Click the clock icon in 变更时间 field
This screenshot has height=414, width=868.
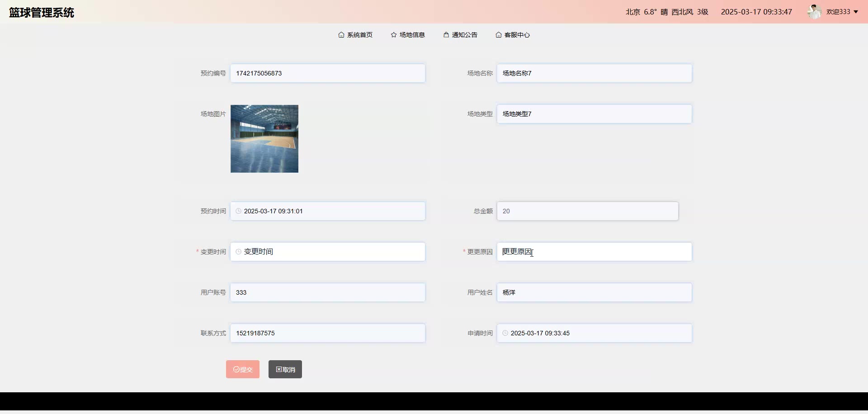point(239,252)
